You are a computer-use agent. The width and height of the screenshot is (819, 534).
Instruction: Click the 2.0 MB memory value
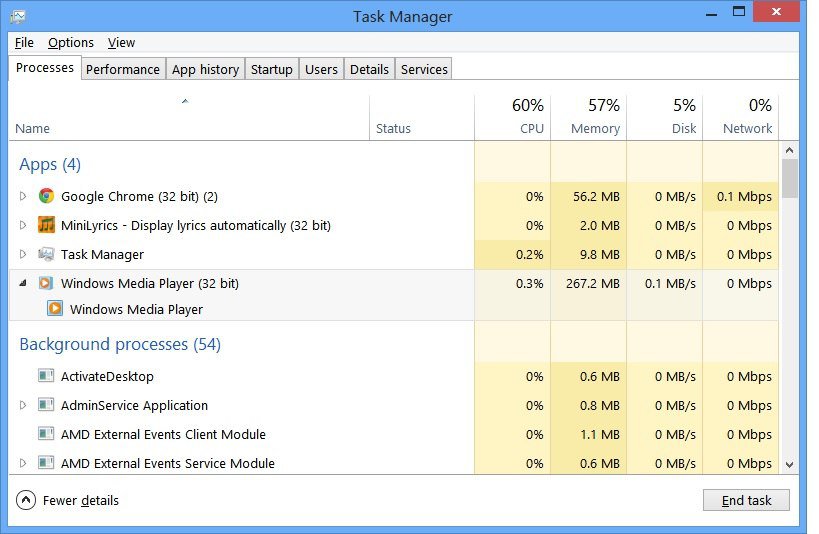tap(600, 225)
